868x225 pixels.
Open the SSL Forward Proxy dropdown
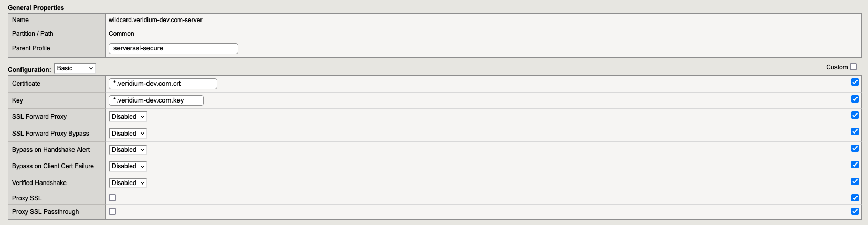point(128,117)
